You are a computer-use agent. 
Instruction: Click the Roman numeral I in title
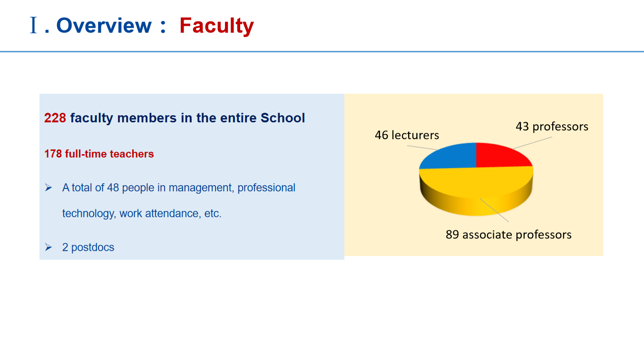[x=33, y=25]
